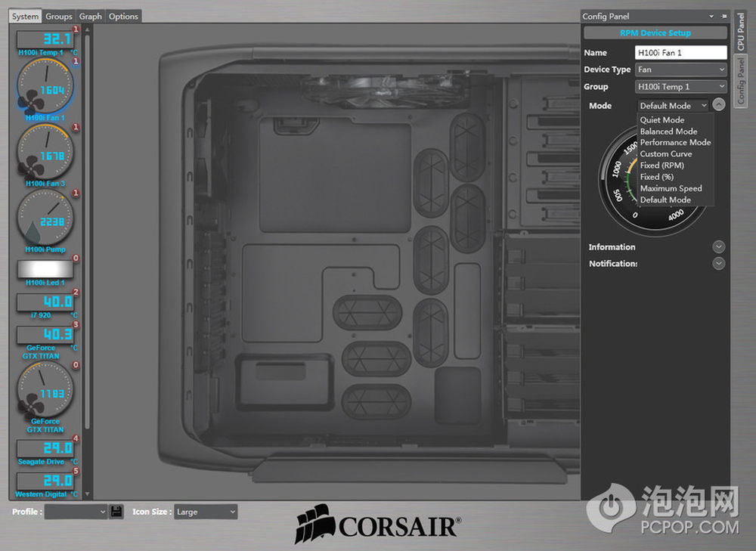Click the H100i Led 1 color bar

tap(45, 269)
